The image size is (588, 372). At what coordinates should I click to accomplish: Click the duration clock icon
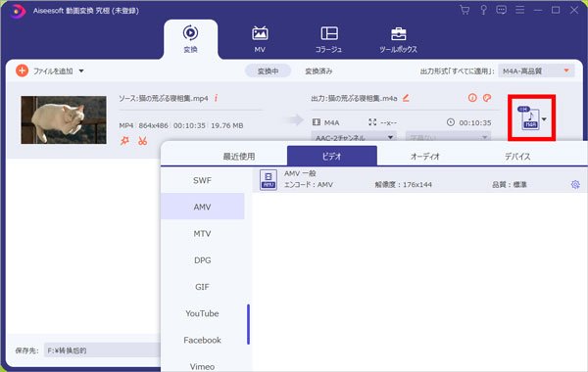pyautogui.click(x=451, y=122)
